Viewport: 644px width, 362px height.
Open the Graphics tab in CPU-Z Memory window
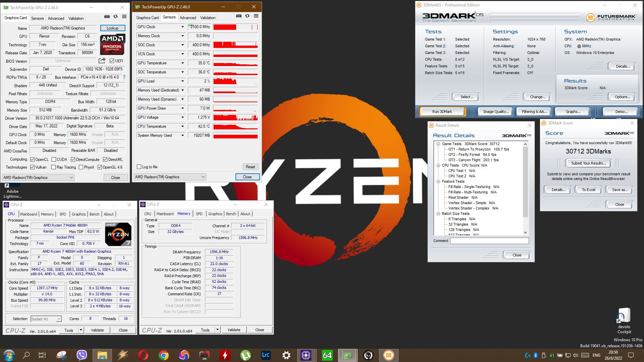215,214
